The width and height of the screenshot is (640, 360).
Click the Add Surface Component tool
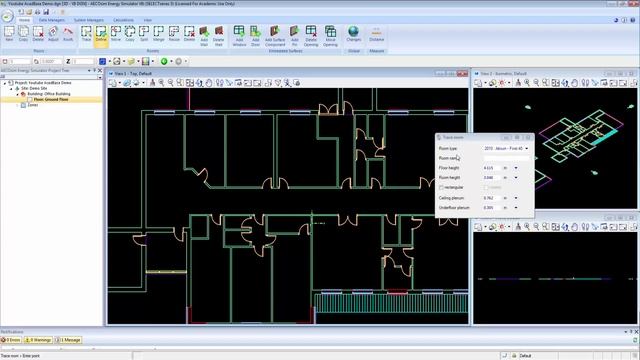(x=275, y=36)
